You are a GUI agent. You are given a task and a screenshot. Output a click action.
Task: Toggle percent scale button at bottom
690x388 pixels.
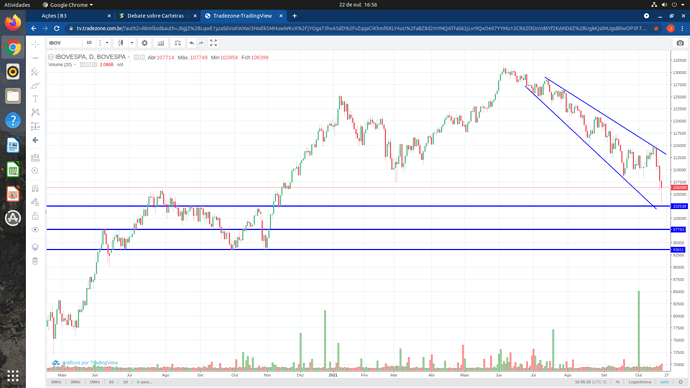[x=617, y=382]
